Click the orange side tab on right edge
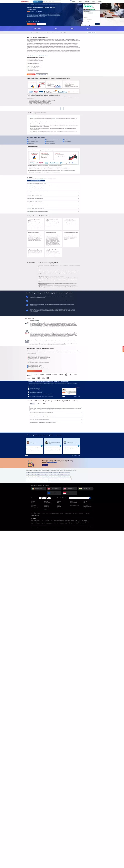124x868 pixels. (x=123, y=349)
